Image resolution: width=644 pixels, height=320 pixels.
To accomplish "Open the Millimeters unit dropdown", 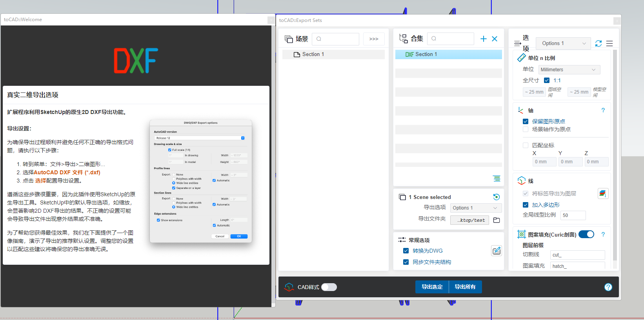I will pos(569,70).
